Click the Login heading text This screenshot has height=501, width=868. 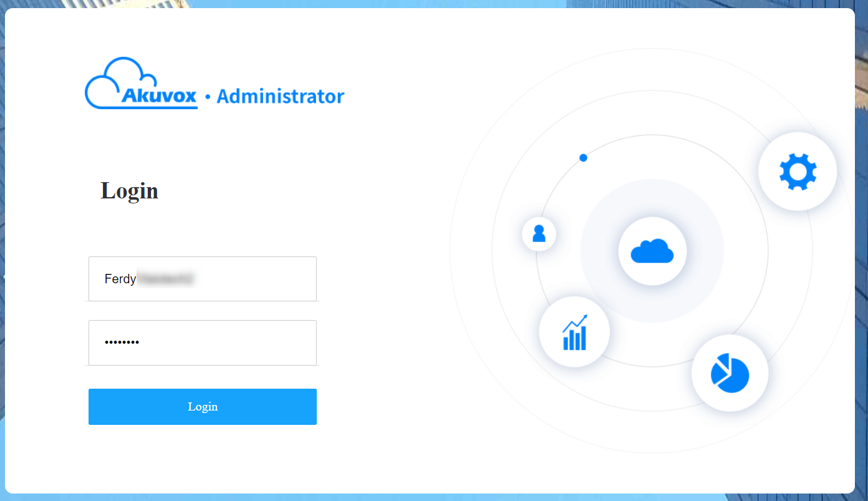[x=129, y=191]
